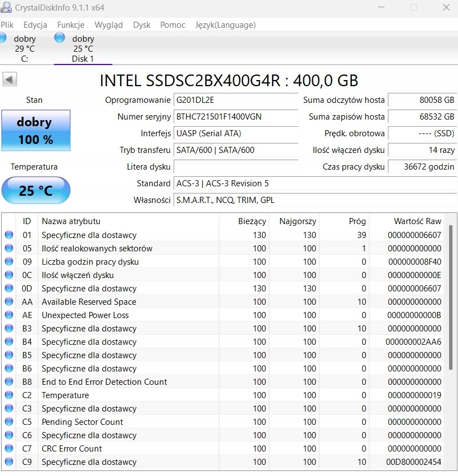Click the Nazwa atrybutu column header
Viewport: 458px width, 476px height.
click(x=128, y=221)
